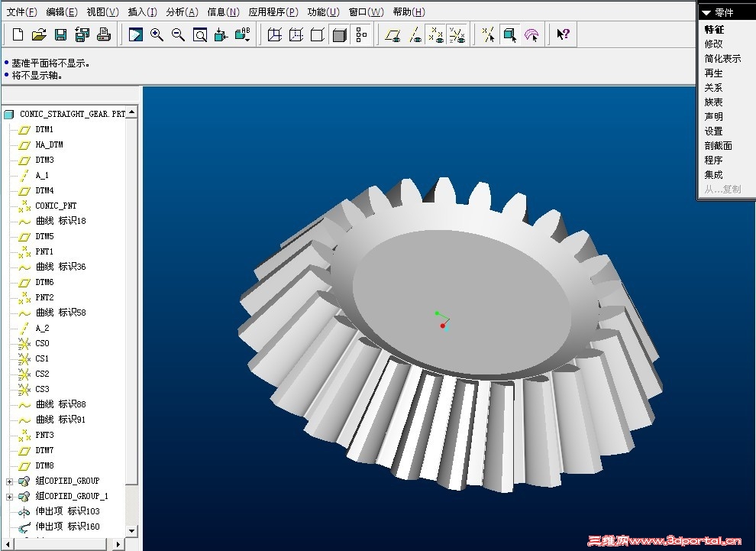Open the 信息(N) menu
The width and height of the screenshot is (756, 551).
point(223,12)
